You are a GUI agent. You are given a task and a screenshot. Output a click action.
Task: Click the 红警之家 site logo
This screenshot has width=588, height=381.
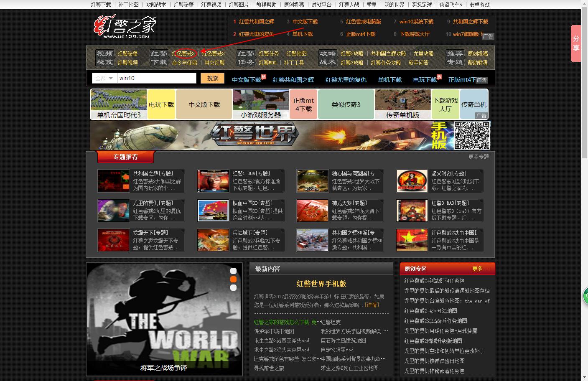point(125,27)
